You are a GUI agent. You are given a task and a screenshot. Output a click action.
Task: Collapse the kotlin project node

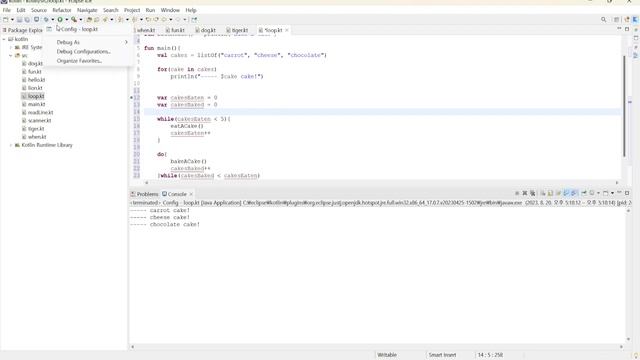tap(4, 39)
